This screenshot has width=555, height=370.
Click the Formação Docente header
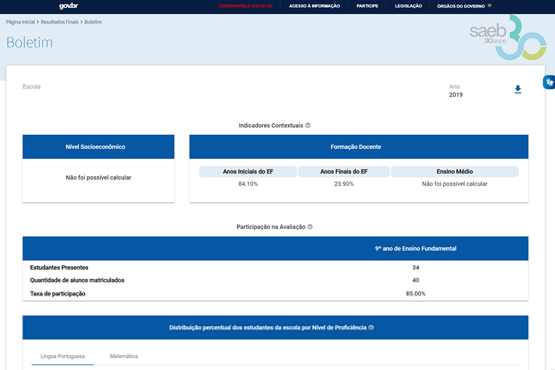tap(359, 147)
